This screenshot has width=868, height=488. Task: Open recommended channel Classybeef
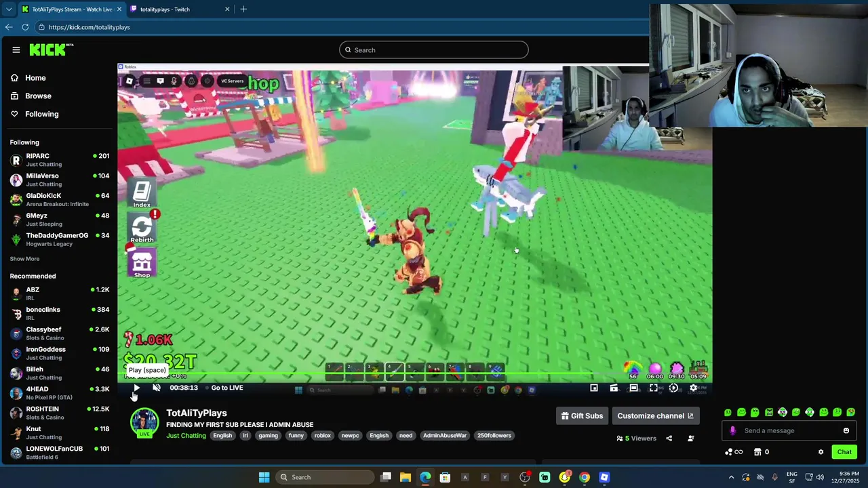[x=60, y=333]
